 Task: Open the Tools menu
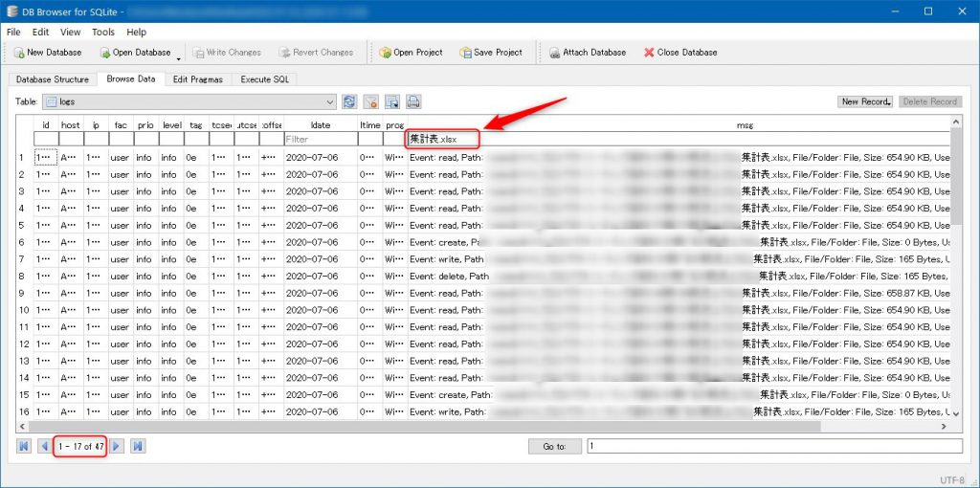click(103, 32)
